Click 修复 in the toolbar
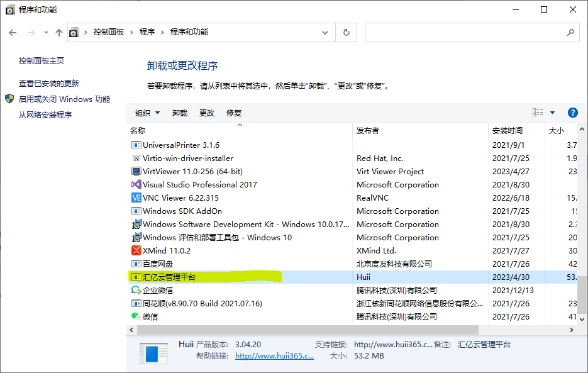The height and width of the screenshot is (373, 588). [234, 113]
